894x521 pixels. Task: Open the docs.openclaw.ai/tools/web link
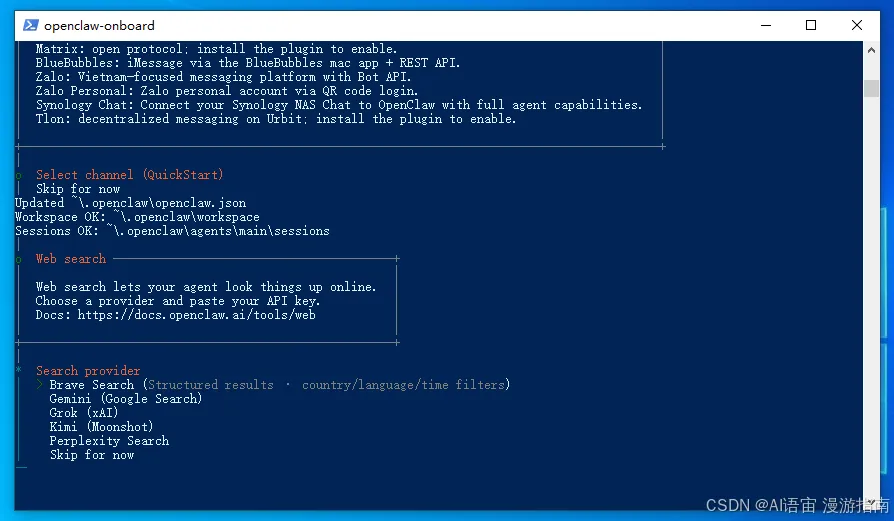click(196, 315)
